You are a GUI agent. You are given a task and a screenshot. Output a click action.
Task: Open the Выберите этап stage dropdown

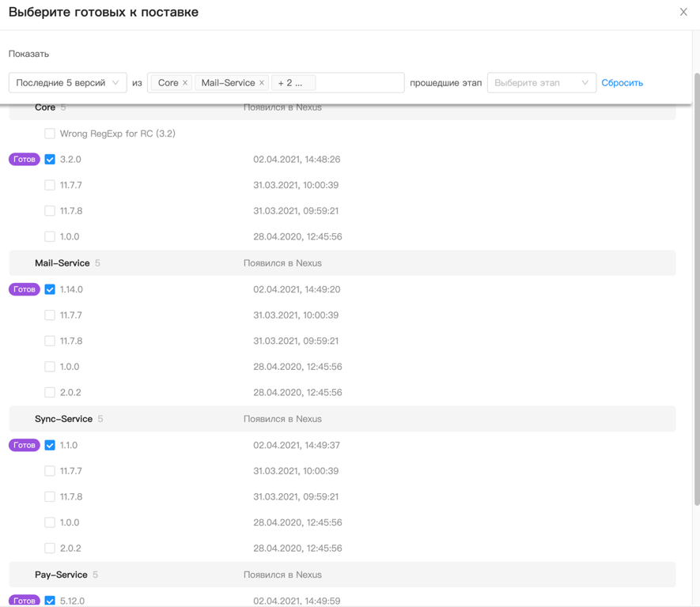tap(541, 83)
